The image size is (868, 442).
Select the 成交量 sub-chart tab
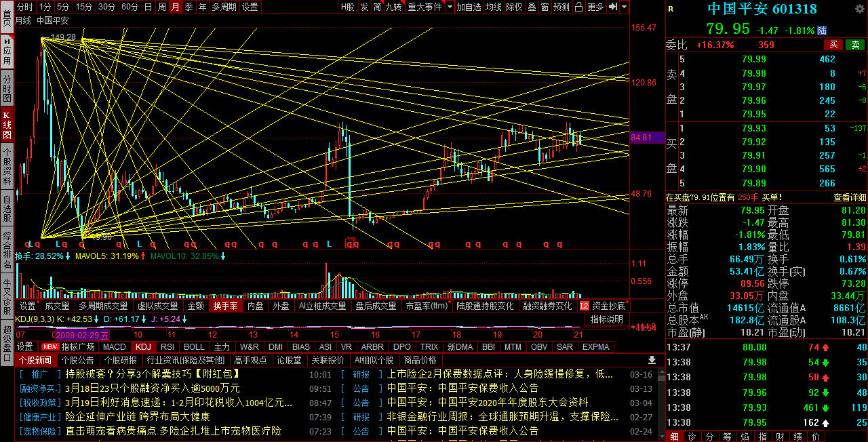point(57,306)
